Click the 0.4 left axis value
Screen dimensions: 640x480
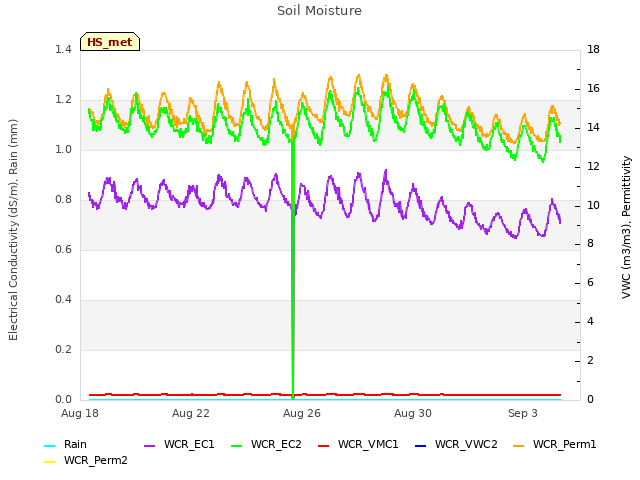(x=63, y=300)
